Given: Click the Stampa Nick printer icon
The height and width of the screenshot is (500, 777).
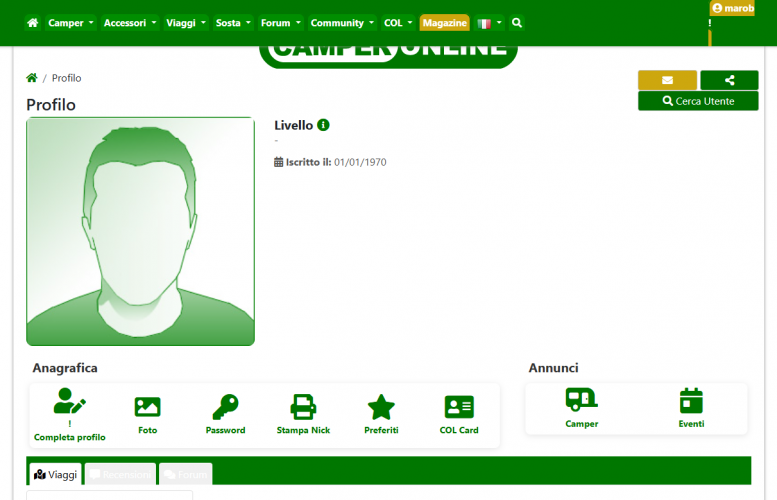Looking at the screenshot, I should pos(303,406).
